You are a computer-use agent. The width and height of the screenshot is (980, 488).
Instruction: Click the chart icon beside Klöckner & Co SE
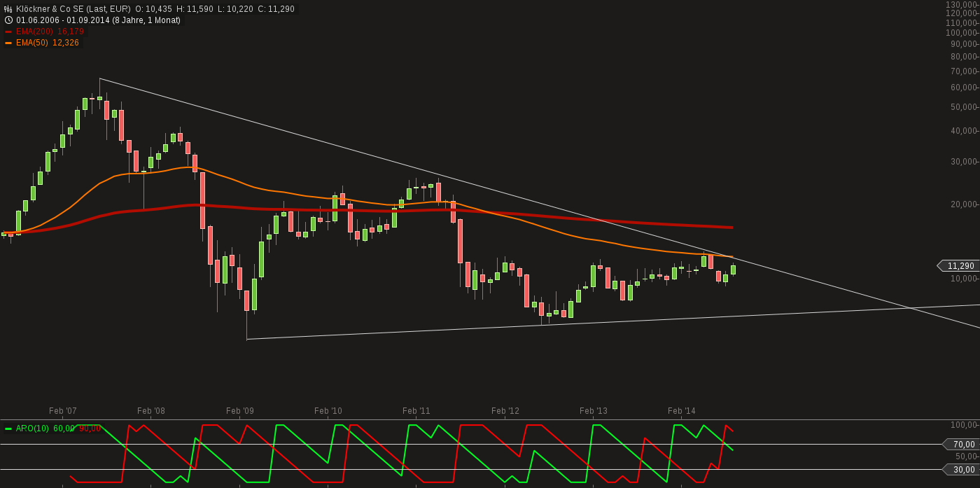click(x=8, y=9)
